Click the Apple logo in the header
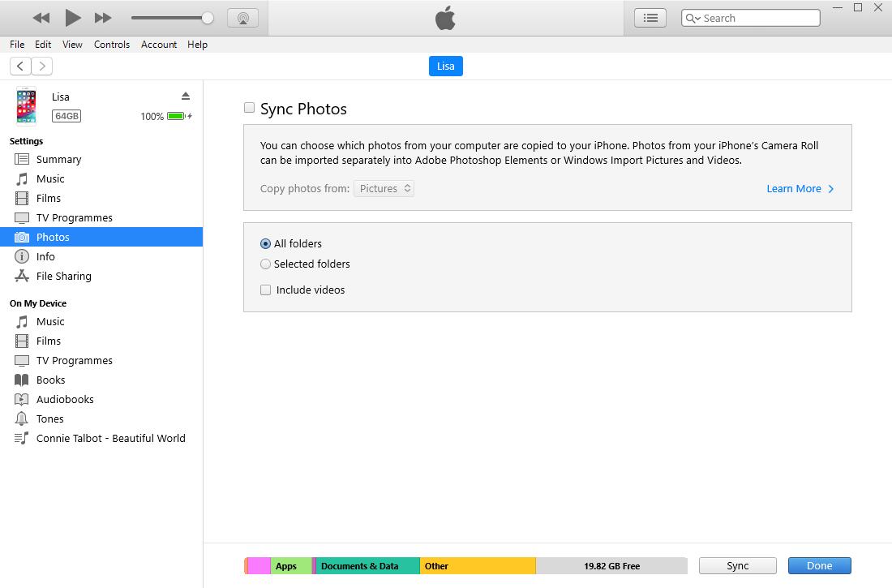Image resolution: width=892 pixels, height=588 pixels. coord(445,18)
